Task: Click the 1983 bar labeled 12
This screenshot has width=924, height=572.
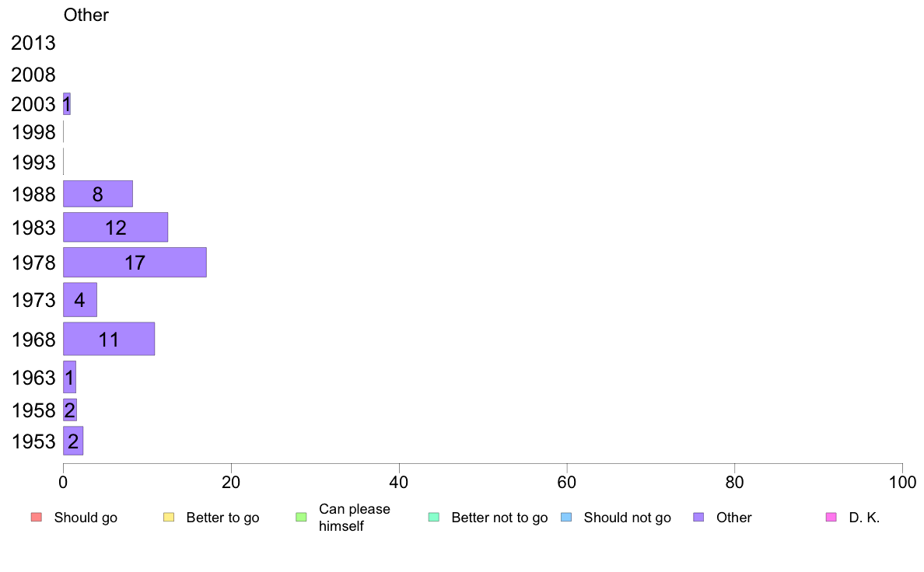Action: coord(115,228)
